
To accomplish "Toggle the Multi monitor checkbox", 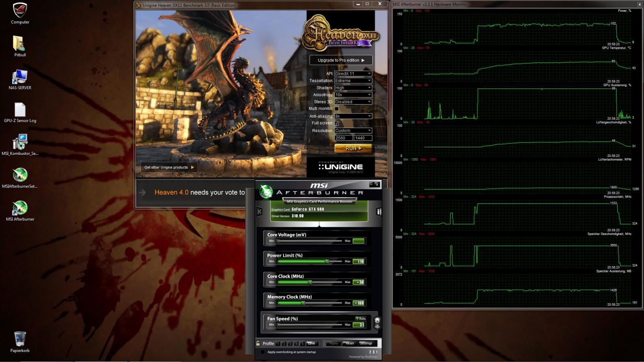I will tap(336, 109).
